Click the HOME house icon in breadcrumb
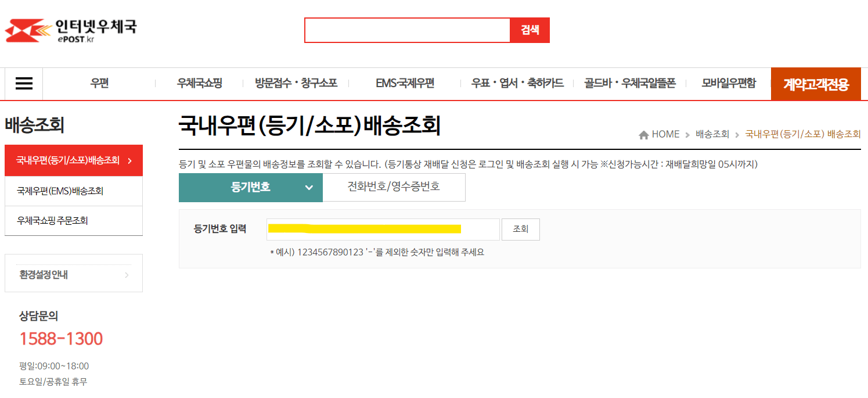868x398 pixels. [x=643, y=134]
